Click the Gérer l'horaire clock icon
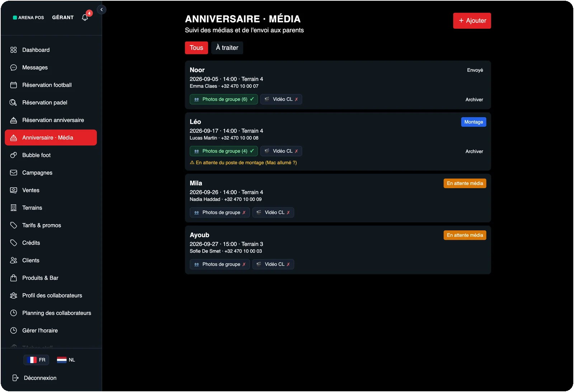The image size is (574, 392). click(14, 331)
